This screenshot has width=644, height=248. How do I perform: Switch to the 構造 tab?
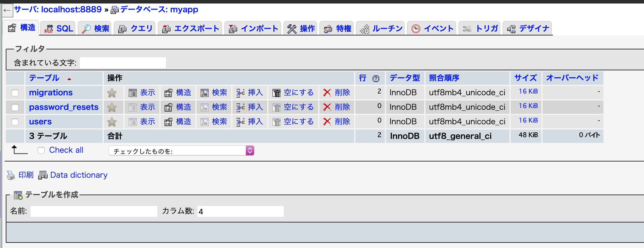click(x=21, y=28)
